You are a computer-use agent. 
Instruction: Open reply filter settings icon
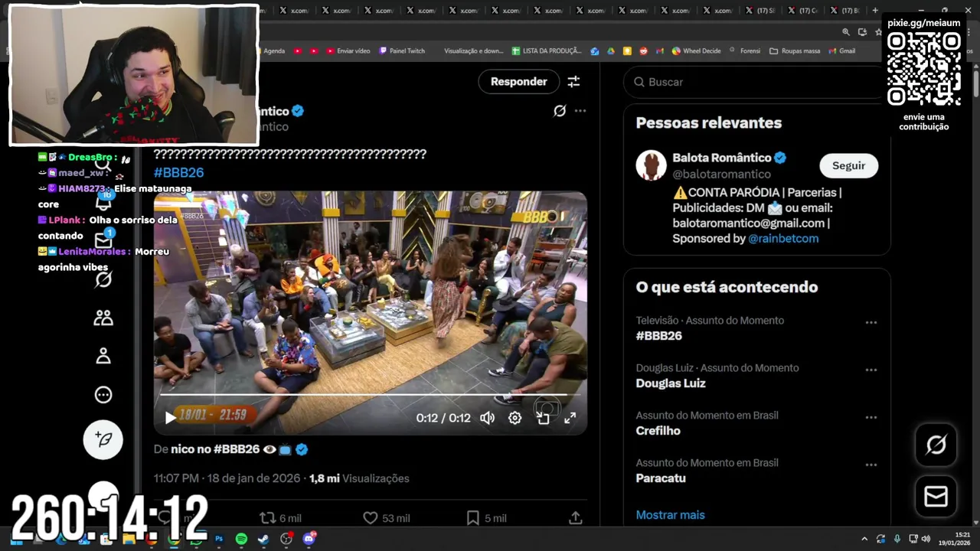[573, 82]
